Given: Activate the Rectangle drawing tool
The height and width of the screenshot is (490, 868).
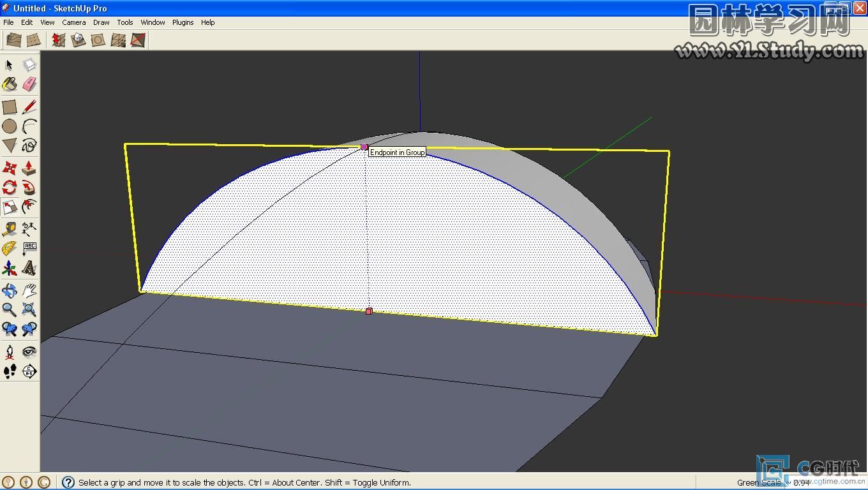Looking at the screenshot, I should (9, 107).
